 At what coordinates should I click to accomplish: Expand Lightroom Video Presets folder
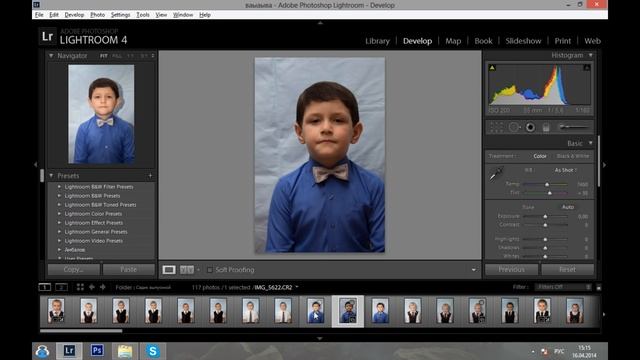tap(59, 240)
